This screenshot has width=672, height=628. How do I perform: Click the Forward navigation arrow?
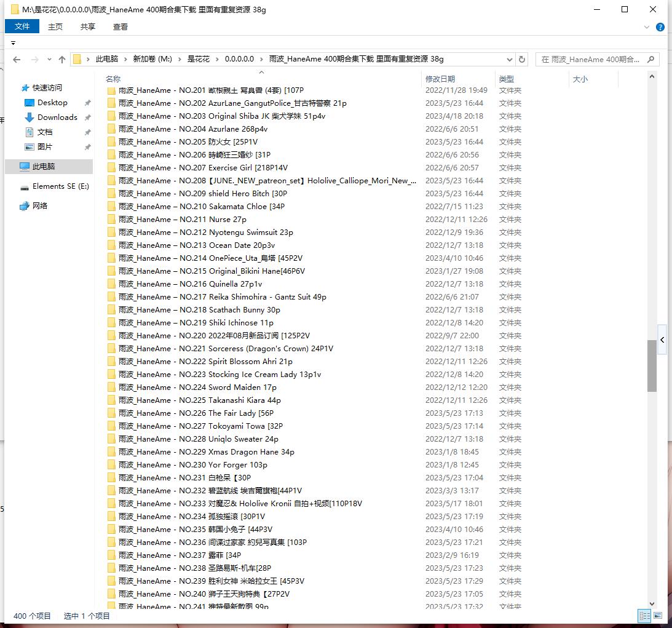click(34, 60)
